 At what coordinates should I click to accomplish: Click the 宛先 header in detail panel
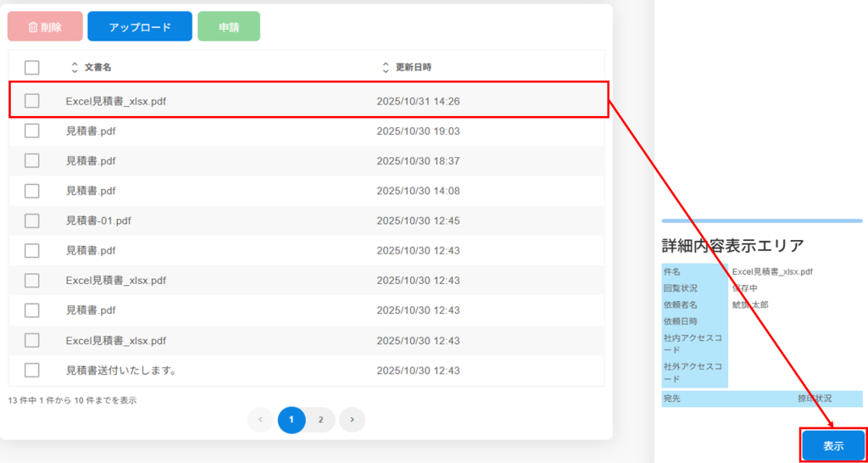pos(671,398)
